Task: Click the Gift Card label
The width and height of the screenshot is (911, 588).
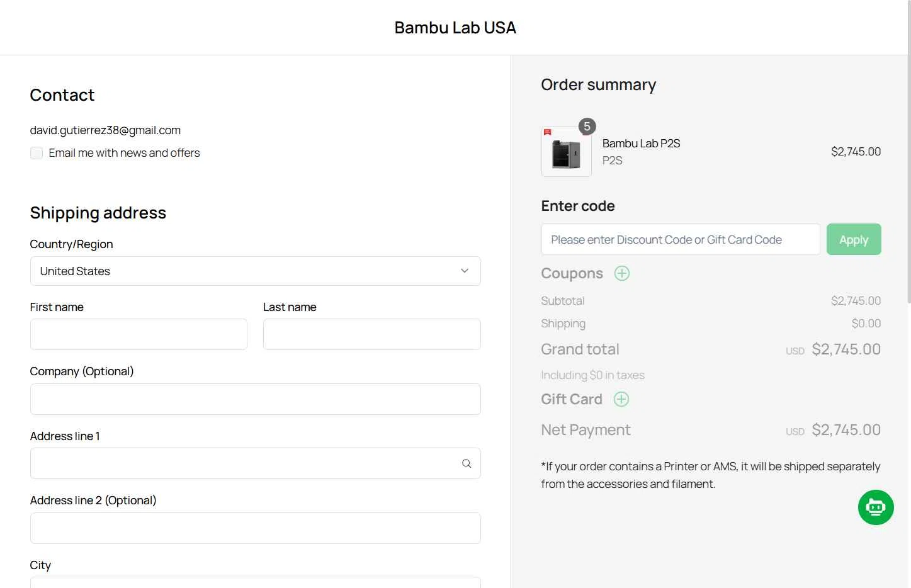Action: (x=572, y=399)
